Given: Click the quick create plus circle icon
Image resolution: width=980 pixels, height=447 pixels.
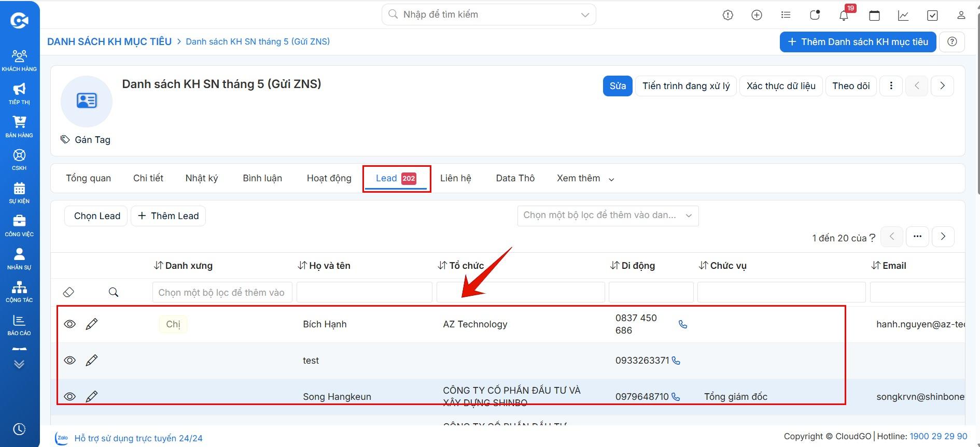Looking at the screenshot, I should point(757,15).
